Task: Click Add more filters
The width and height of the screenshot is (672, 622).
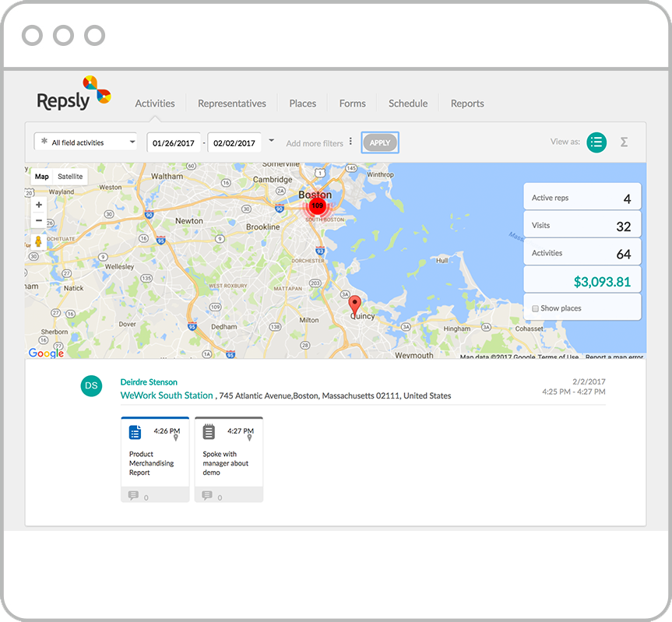Action: coord(315,143)
